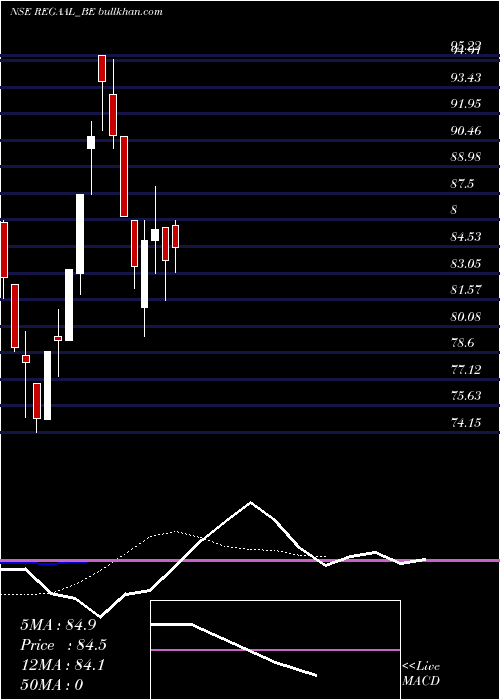Select the 87.5 price level label
Image resolution: width=500 pixels, height=700 pixels.
coord(462,184)
